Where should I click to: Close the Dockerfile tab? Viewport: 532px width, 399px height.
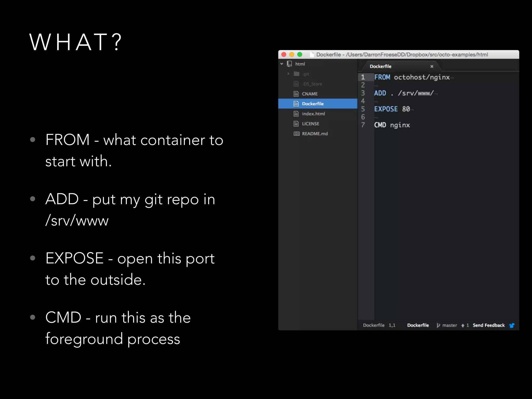(432, 66)
